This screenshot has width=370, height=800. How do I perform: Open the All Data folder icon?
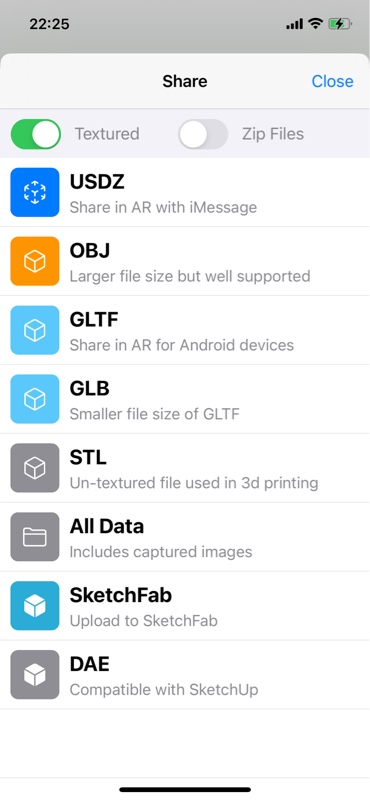click(x=35, y=537)
